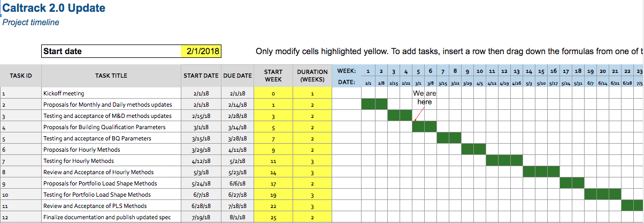
Task: Select 'Proposals for Portfolio Load Shape Methods' cell
Action: pyautogui.click(x=111, y=183)
